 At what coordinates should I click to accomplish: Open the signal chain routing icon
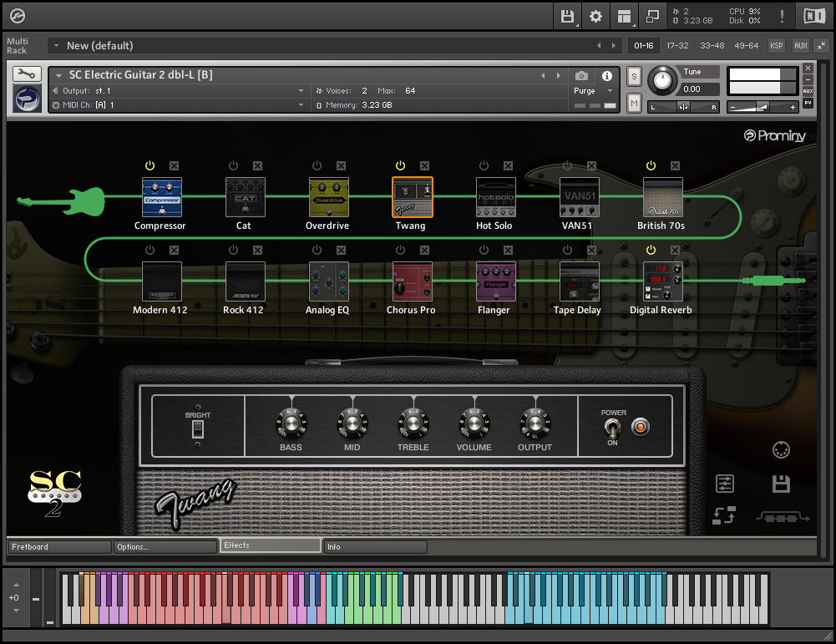point(783,517)
